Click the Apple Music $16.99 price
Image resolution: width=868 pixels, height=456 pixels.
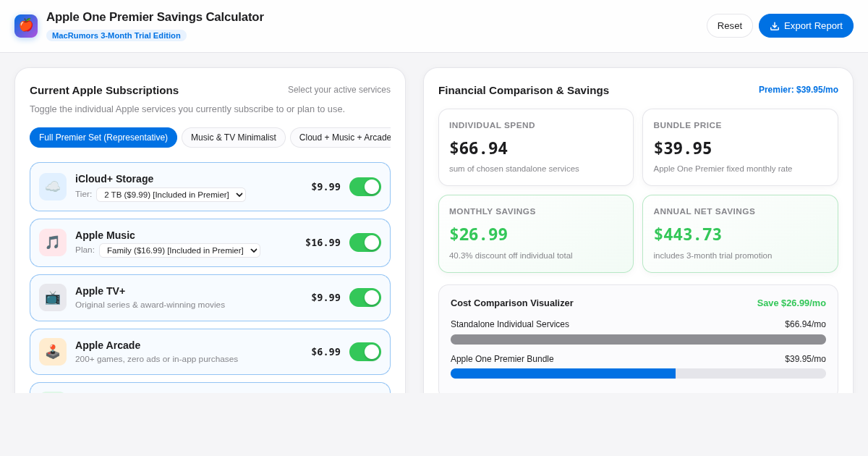point(323,242)
